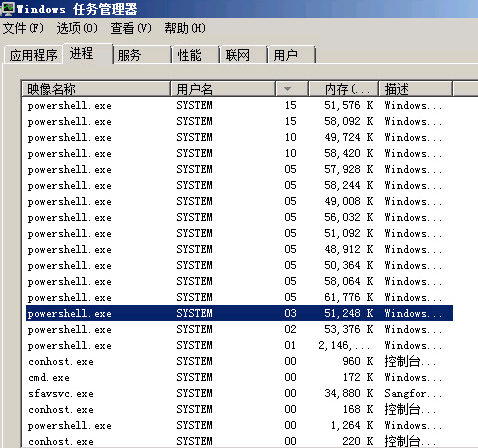Select the cmd.exe process row
Image resolution: width=478 pixels, height=448 pixels.
(x=239, y=377)
